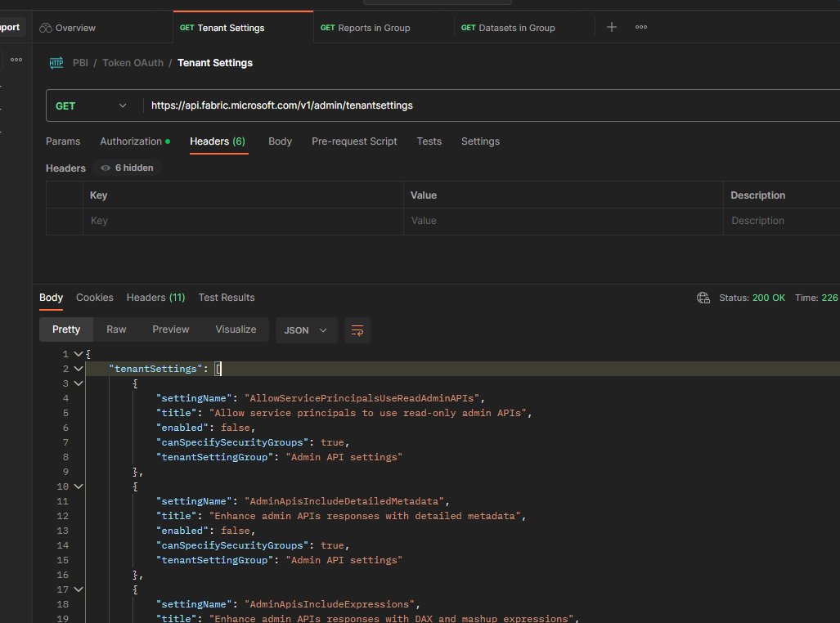Open the Tests tab
Viewport: 840px width, 623px height.
pyautogui.click(x=429, y=141)
